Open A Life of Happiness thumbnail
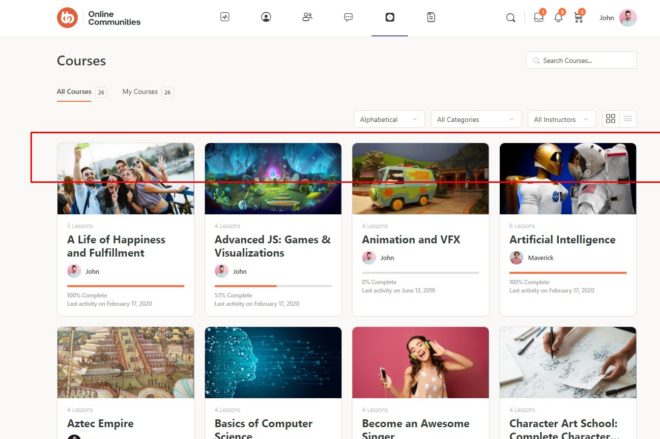Viewport: 660px width, 439px height. pyautogui.click(x=125, y=178)
